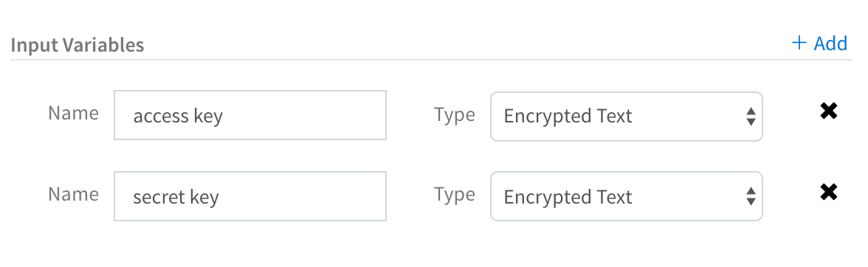Open the Type dropdown for access key
Image resolution: width=868 pixels, height=267 pixels.
[x=627, y=116]
